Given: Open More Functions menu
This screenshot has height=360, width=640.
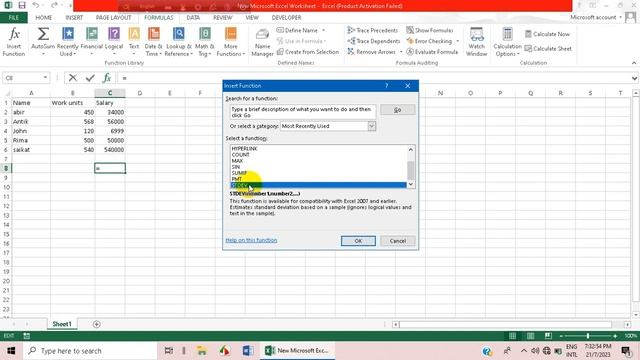Looking at the screenshot, I should point(231,42).
